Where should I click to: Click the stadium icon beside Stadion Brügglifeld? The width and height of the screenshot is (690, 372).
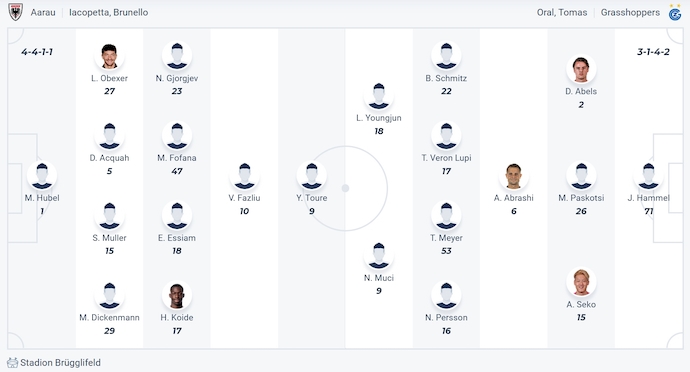(x=13, y=363)
